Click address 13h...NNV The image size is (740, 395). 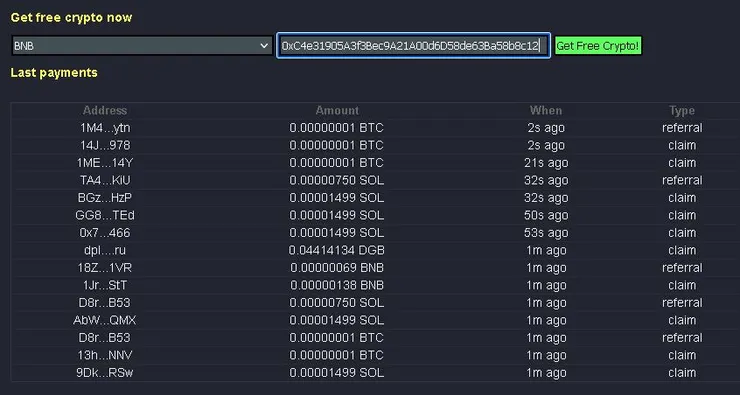[105, 355]
